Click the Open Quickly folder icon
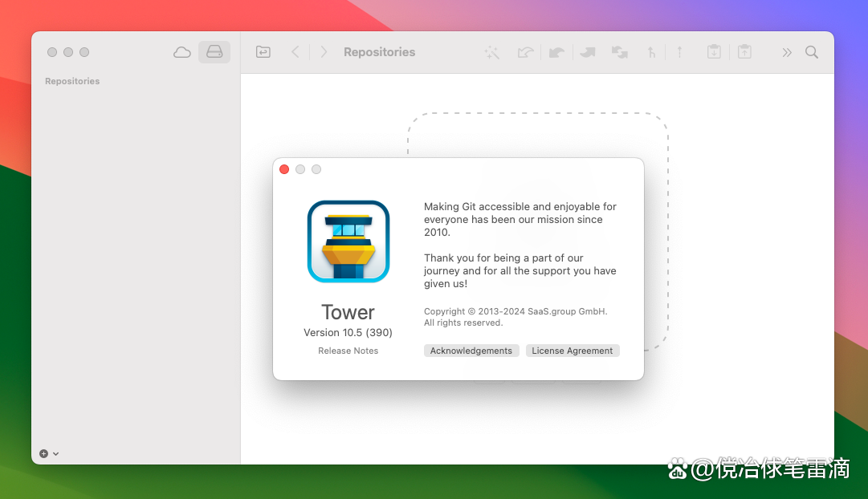 [263, 52]
